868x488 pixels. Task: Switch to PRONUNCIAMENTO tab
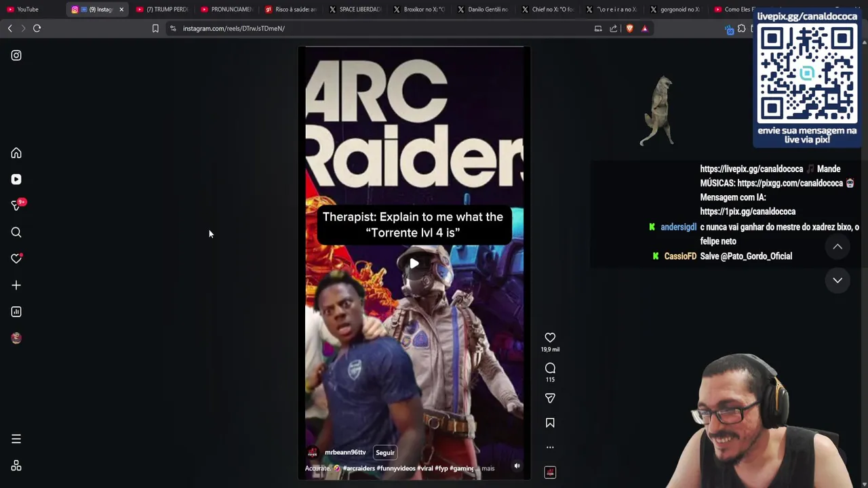[x=226, y=9]
